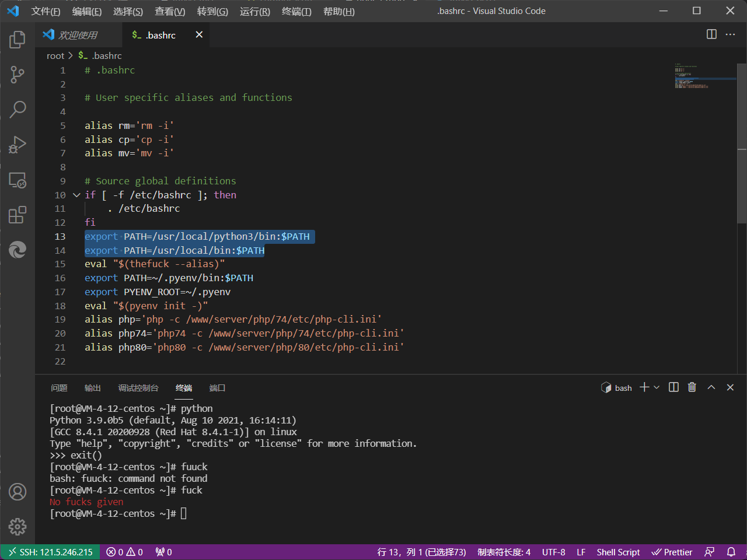Screen dimensions: 747x560
Task: Open the 终端(T) menu
Action: pyautogui.click(x=296, y=12)
